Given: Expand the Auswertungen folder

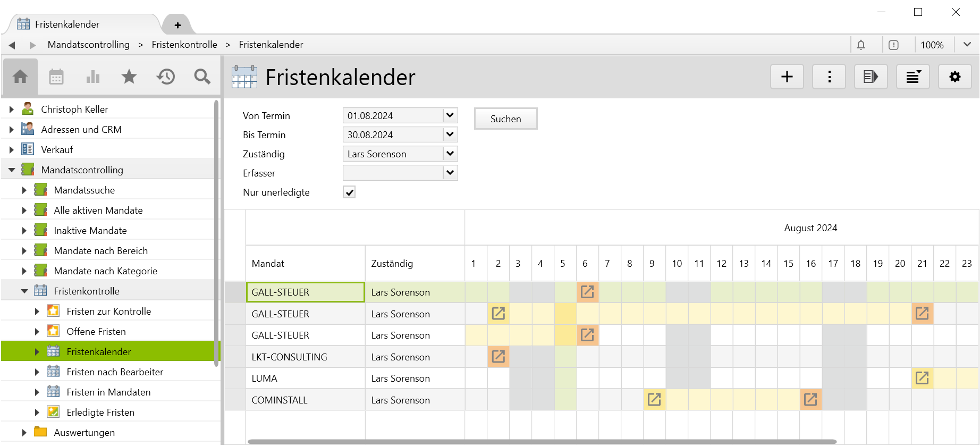Looking at the screenshot, I should 24,433.
